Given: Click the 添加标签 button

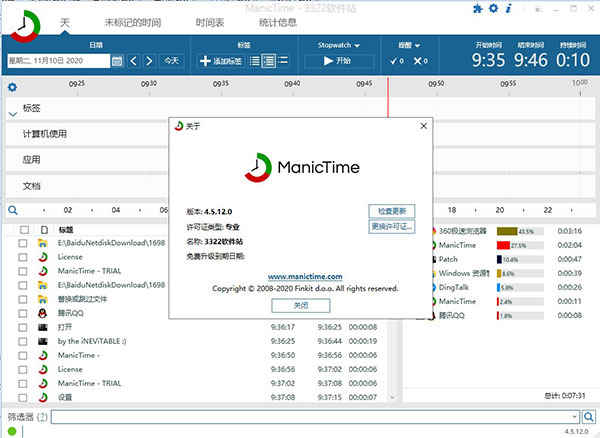Looking at the screenshot, I should pos(221,61).
